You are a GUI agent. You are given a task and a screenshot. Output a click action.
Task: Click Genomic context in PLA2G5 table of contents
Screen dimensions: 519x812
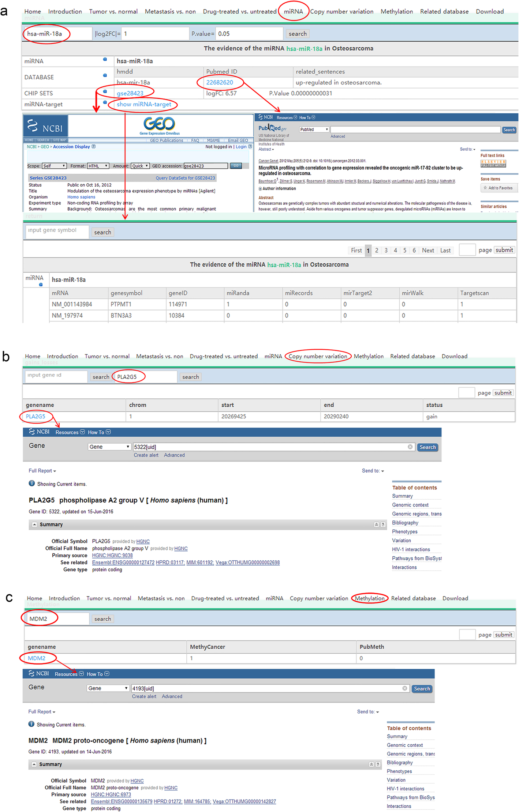(410, 505)
